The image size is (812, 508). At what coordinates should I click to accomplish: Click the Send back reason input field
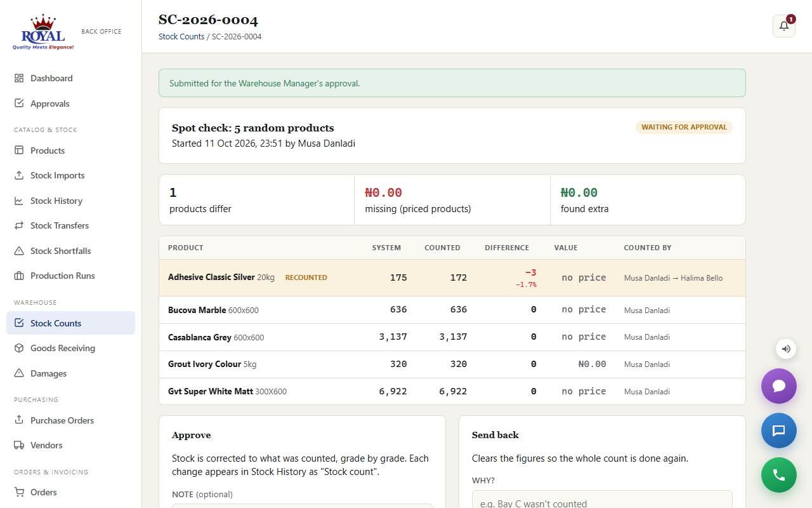pos(602,500)
